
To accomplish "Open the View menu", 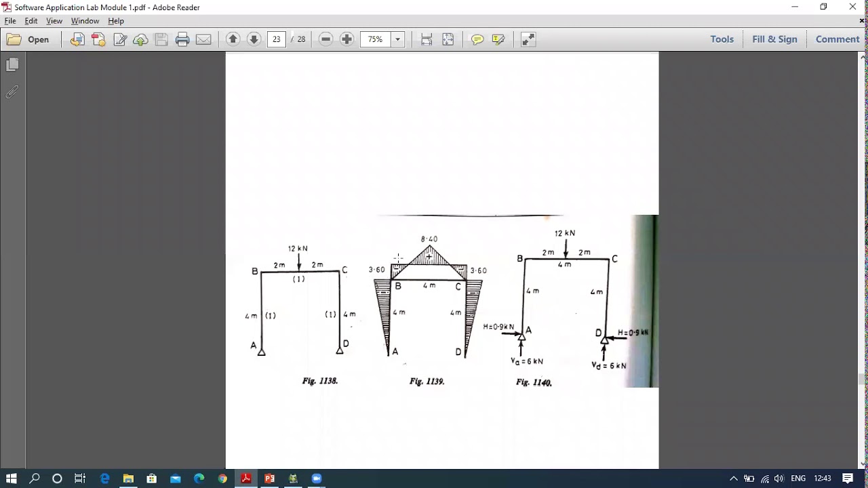I will point(54,21).
